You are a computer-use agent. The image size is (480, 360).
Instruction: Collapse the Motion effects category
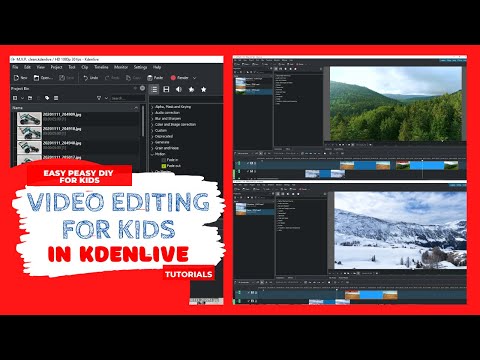pyautogui.click(x=152, y=154)
